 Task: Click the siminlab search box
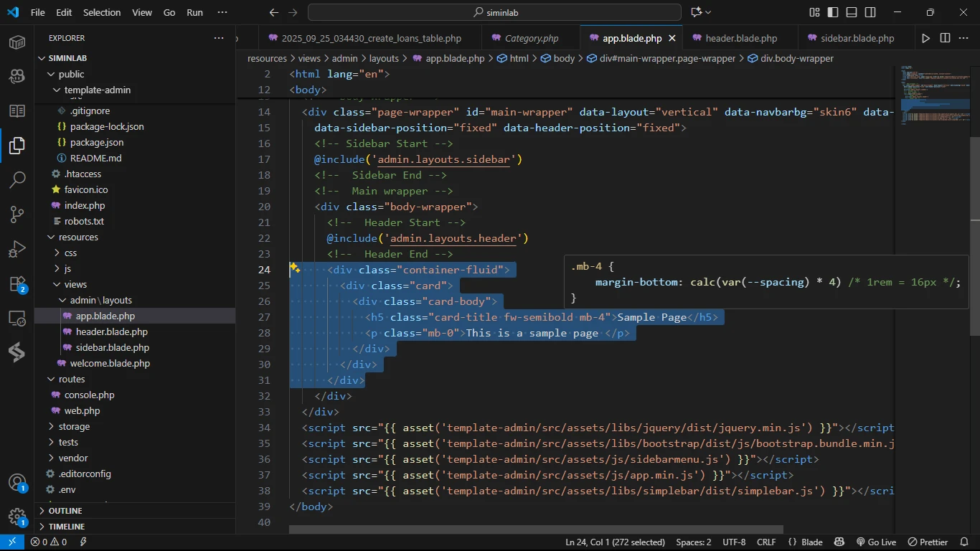[494, 12]
